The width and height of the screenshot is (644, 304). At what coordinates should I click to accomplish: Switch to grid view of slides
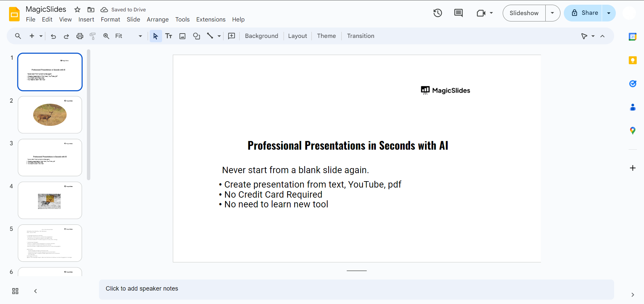tap(15, 291)
